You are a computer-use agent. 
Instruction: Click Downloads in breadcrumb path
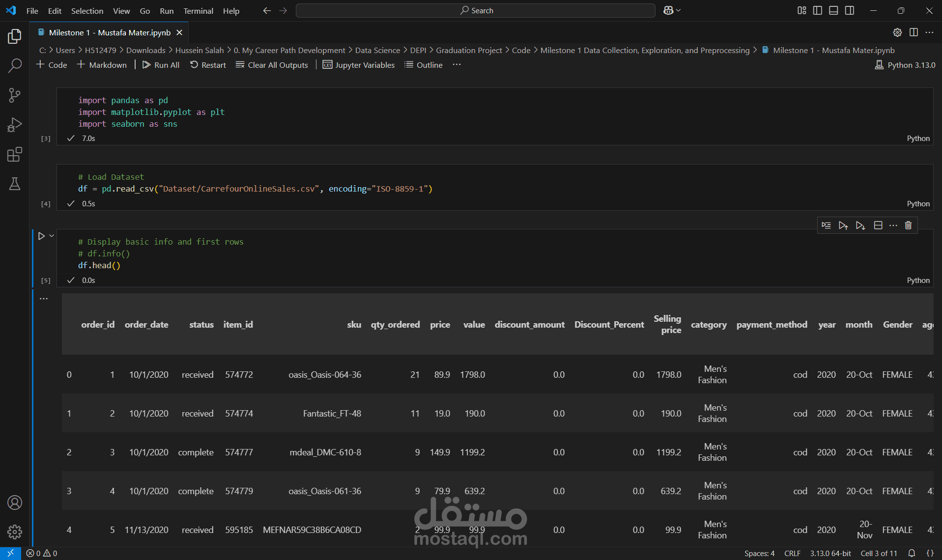click(x=145, y=50)
